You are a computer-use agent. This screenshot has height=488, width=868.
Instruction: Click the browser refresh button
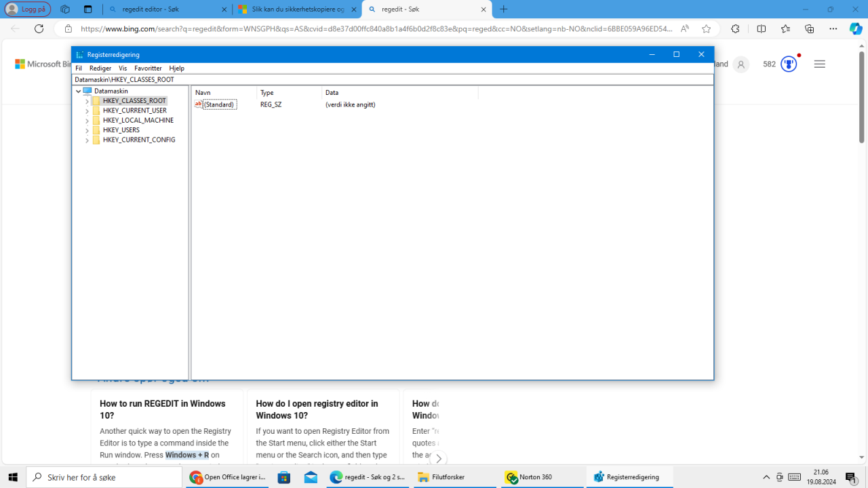[x=39, y=28]
